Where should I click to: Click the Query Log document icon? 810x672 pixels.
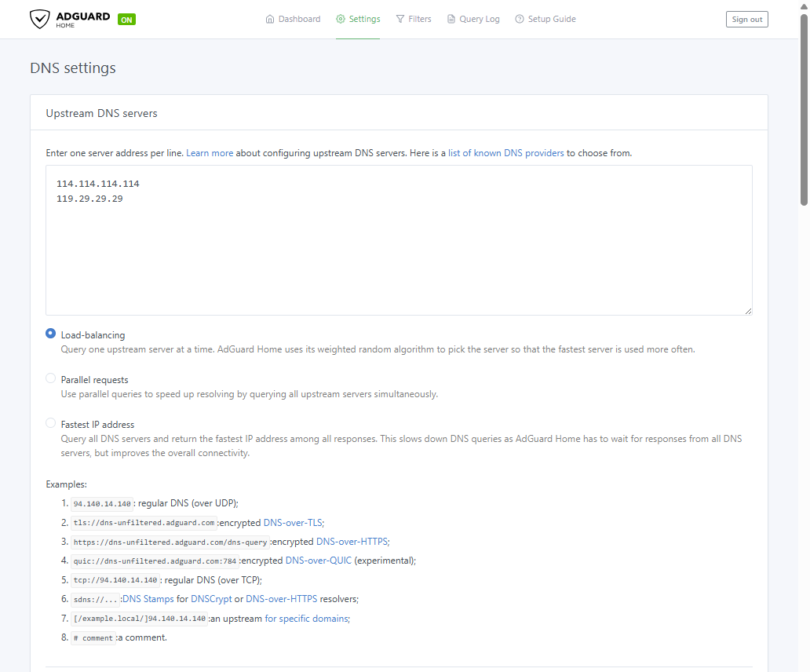(x=451, y=19)
